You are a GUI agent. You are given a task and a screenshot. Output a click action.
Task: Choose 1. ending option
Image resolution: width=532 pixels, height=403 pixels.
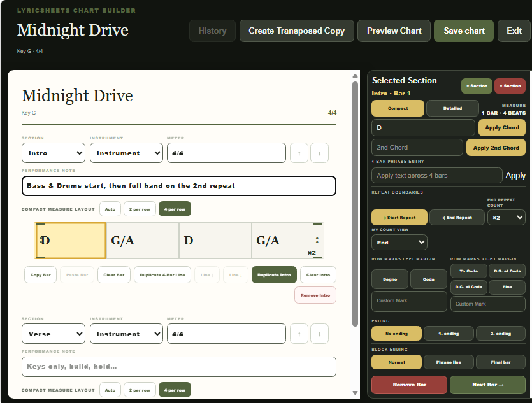pos(449,334)
